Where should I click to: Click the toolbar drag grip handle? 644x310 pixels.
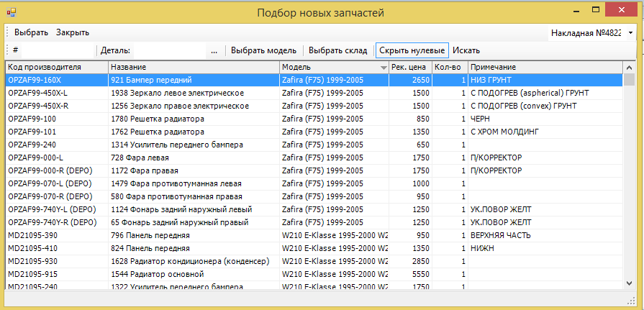[x=8, y=50]
